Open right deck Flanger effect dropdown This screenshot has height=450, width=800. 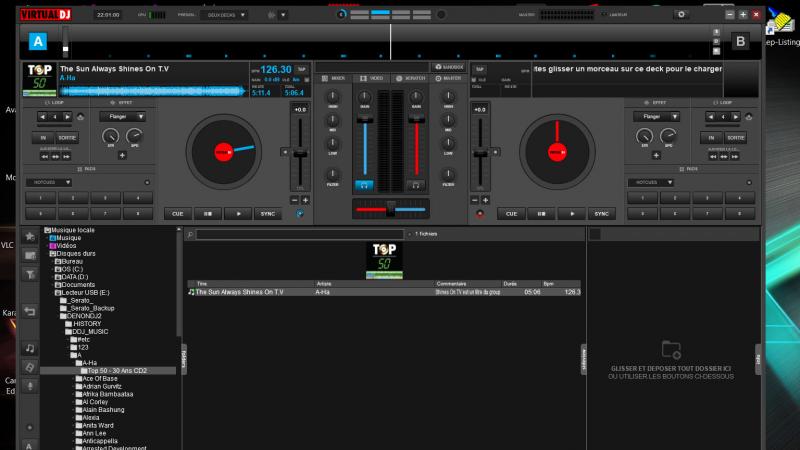tap(656, 117)
